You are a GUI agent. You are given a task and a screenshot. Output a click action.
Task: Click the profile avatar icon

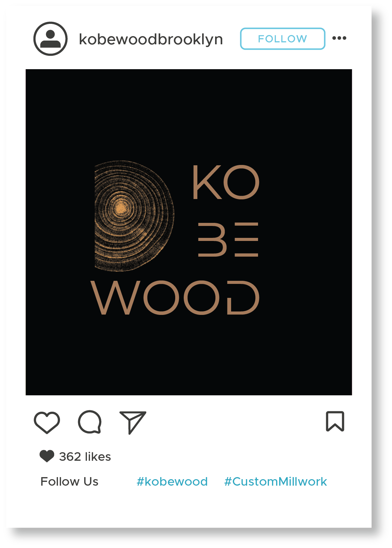pos(50,39)
